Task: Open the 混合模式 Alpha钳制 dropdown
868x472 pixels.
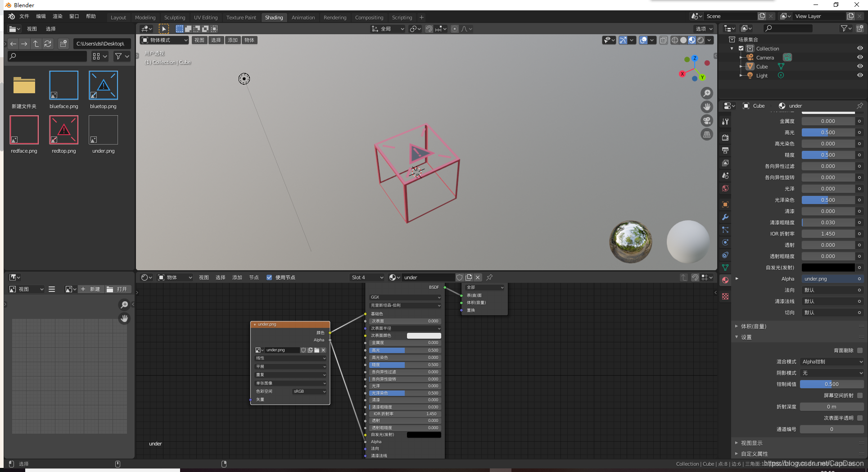Action: pos(832,362)
